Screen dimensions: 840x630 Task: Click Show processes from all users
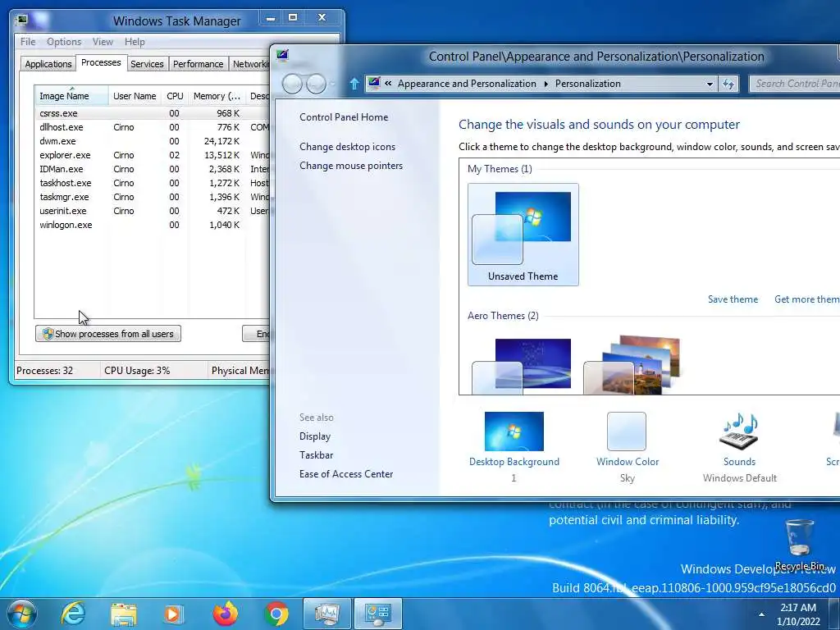pyautogui.click(x=108, y=334)
